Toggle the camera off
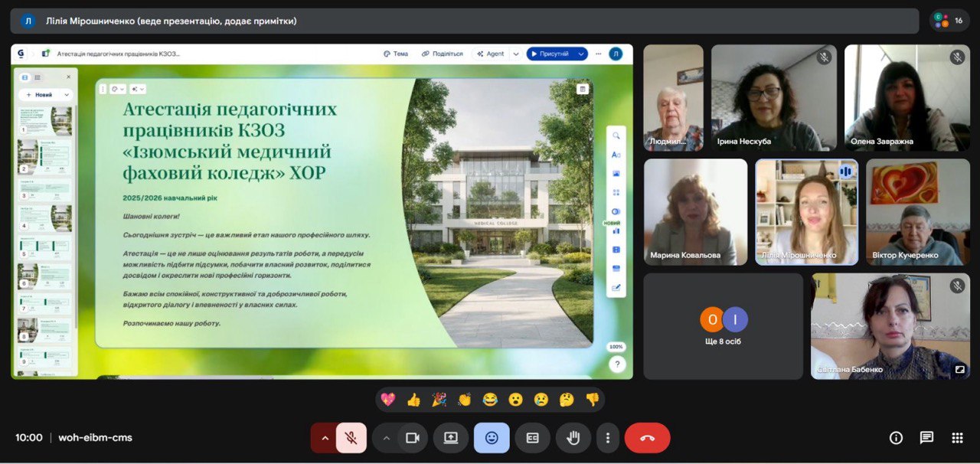 coord(413,438)
